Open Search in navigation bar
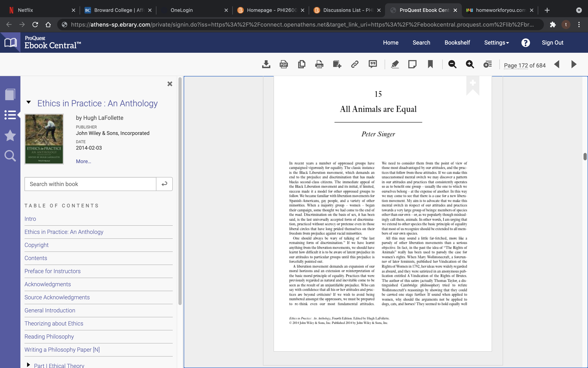This screenshot has width=588, height=368. pyautogui.click(x=421, y=43)
